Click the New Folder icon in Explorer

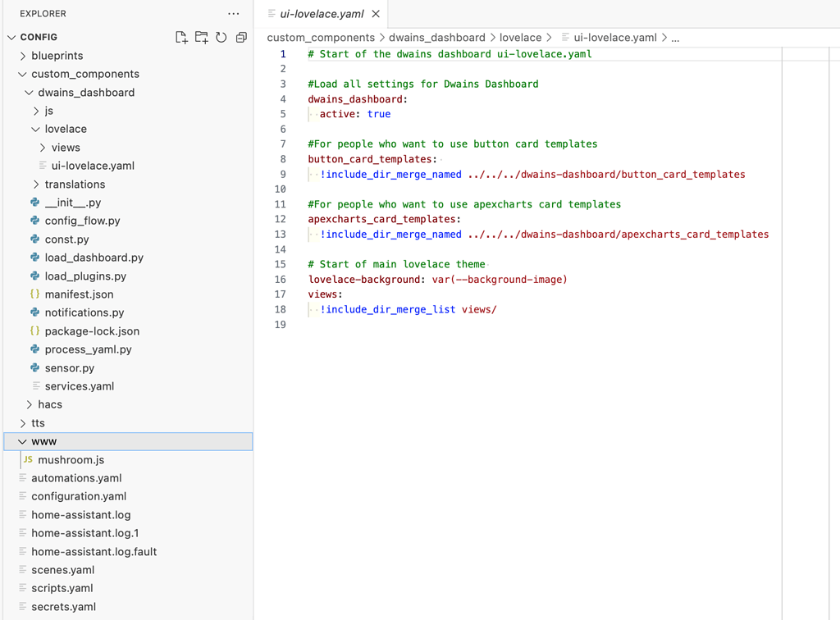click(202, 37)
